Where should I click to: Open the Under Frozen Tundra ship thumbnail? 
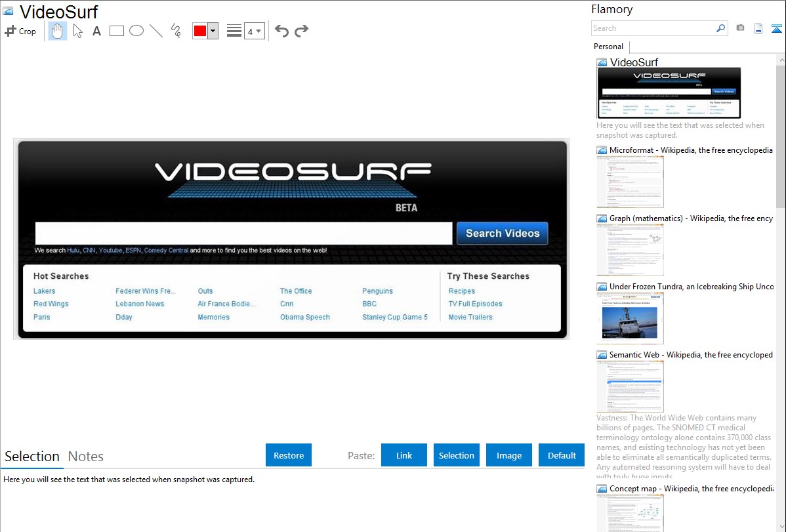point(630,318)
